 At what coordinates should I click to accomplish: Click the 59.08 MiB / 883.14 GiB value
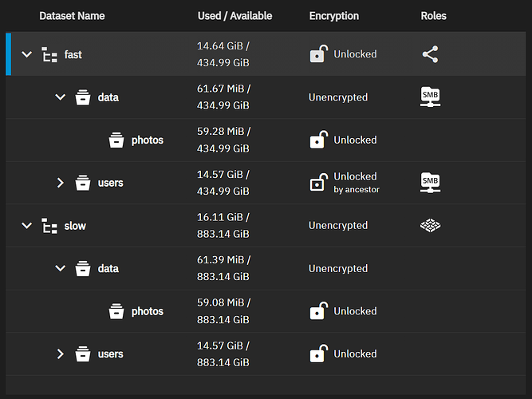[x=223, y=311]
